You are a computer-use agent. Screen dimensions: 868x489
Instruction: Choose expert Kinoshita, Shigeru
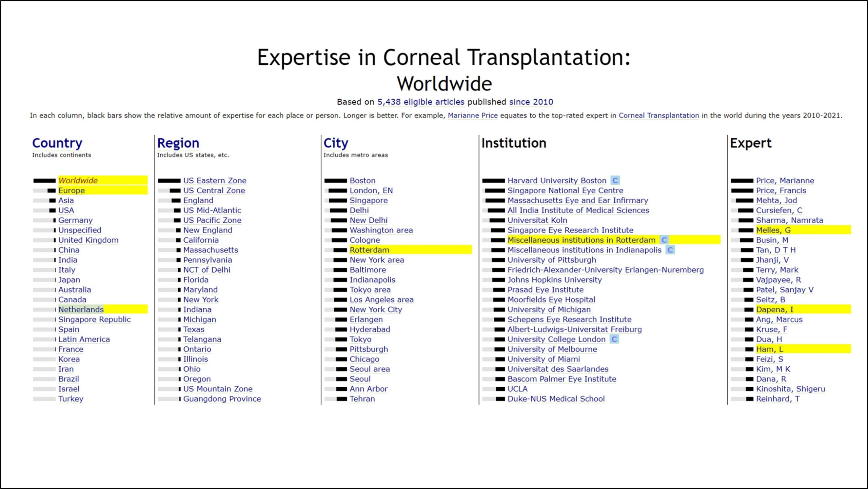pos(790,389)
